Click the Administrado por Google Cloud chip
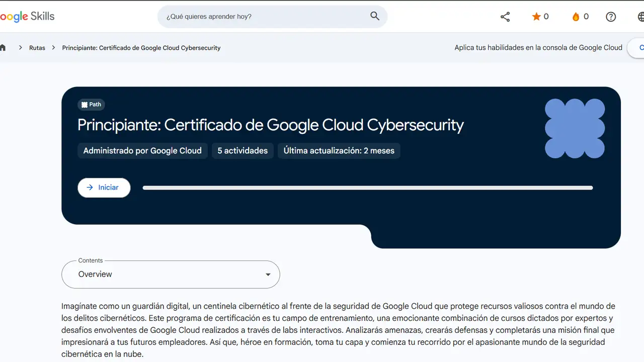Screen dimensions: 644x362 coord(142,151)
